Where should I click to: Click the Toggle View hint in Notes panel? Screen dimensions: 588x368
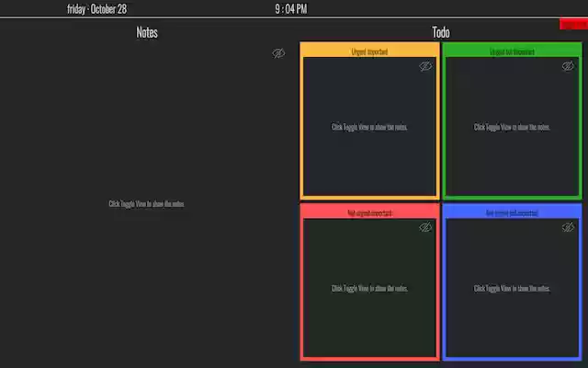[147, 203]
